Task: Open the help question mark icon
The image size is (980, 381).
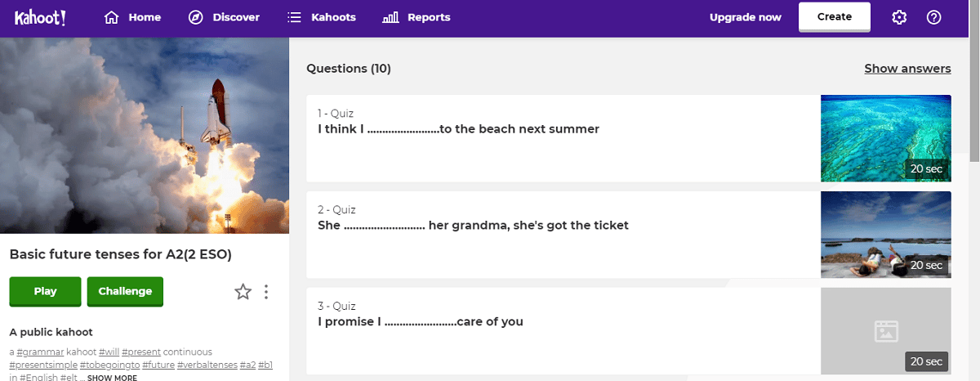Action: [x=934, y=17]
